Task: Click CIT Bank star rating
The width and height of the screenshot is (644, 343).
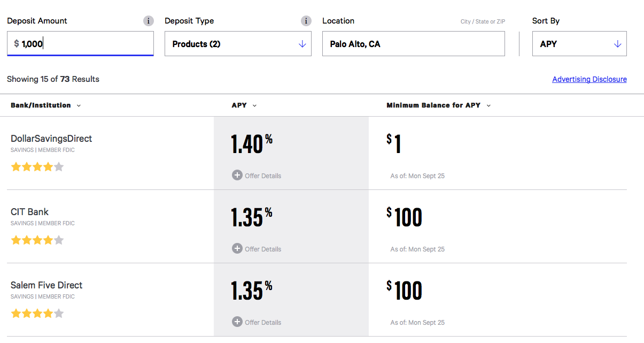Action: [37, 240]
